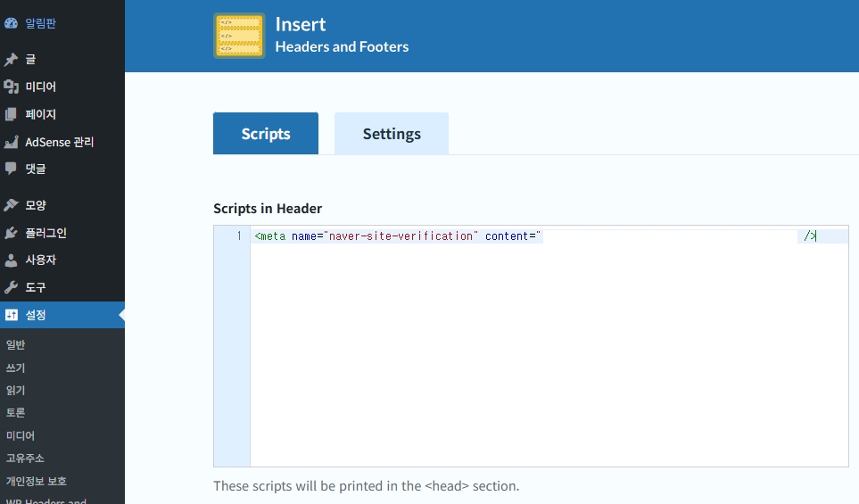Image resolution: width=859 pixels, height=504 pixels.
Task: Click the 도구 wrench icon
Action: [11, 287]
